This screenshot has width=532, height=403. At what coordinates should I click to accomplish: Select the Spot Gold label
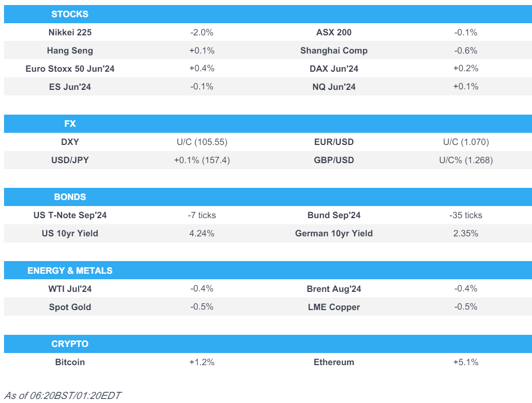(70, 307)
